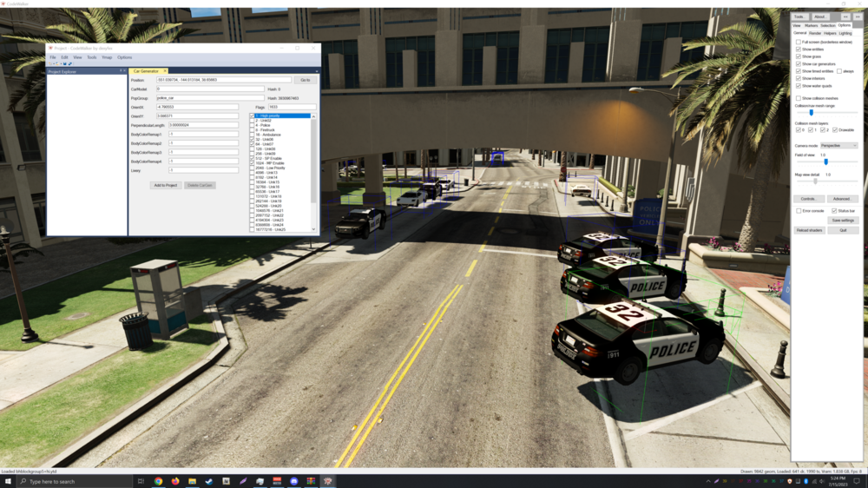Image resolution: width=868 pixels, height=488 pixels.
Task: Click the Save icon in Project toolbar
Action: (x=65, y=63)
